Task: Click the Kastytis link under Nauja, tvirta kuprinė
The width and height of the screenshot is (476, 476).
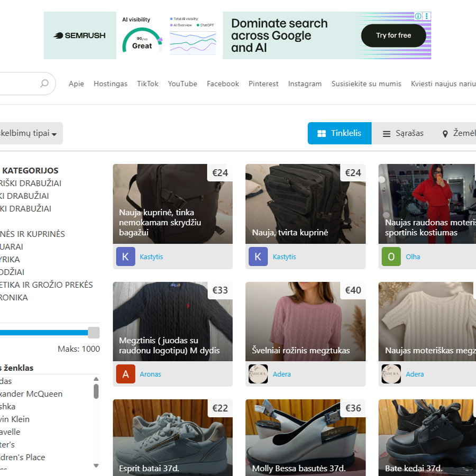Action: click(x=284, y=257)
